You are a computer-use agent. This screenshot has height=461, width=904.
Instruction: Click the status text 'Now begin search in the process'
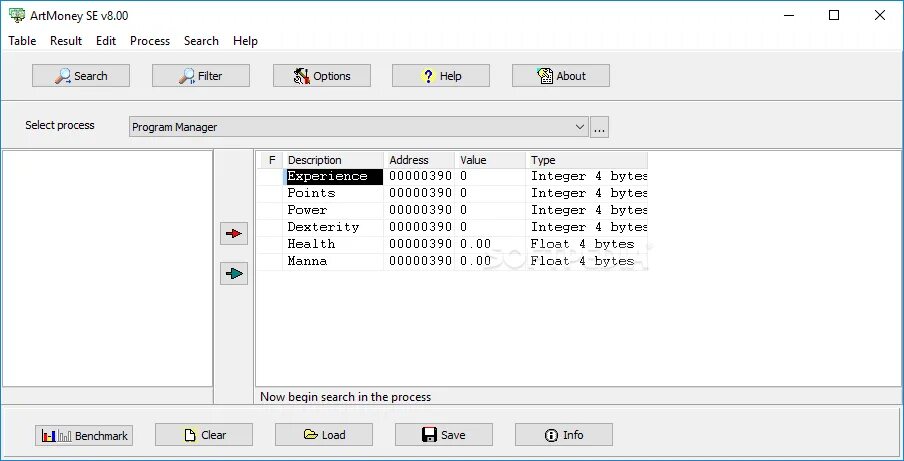coord(345,397)
